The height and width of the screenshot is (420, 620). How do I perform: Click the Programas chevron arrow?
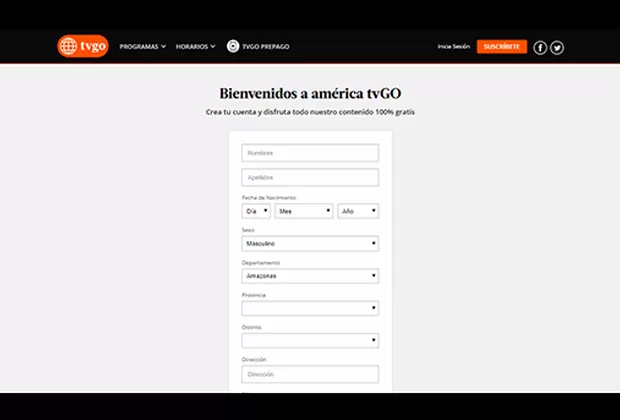point(163,46)
